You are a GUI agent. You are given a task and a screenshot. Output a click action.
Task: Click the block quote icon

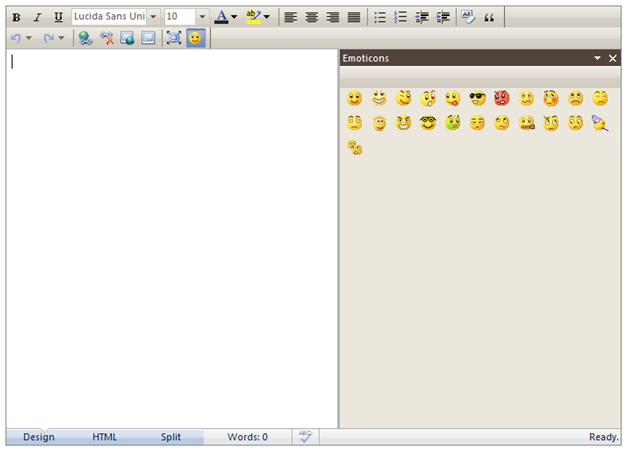[489, 17]
